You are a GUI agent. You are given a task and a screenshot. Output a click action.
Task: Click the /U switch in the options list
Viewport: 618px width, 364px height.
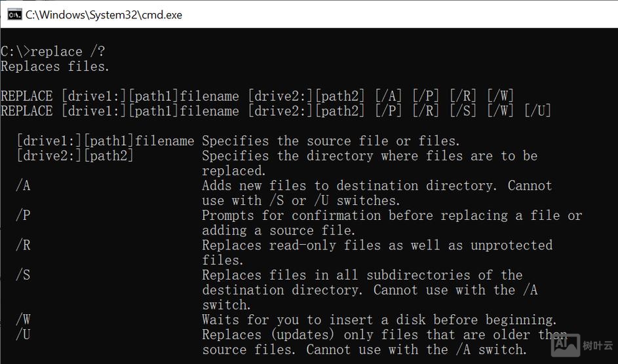23,335
